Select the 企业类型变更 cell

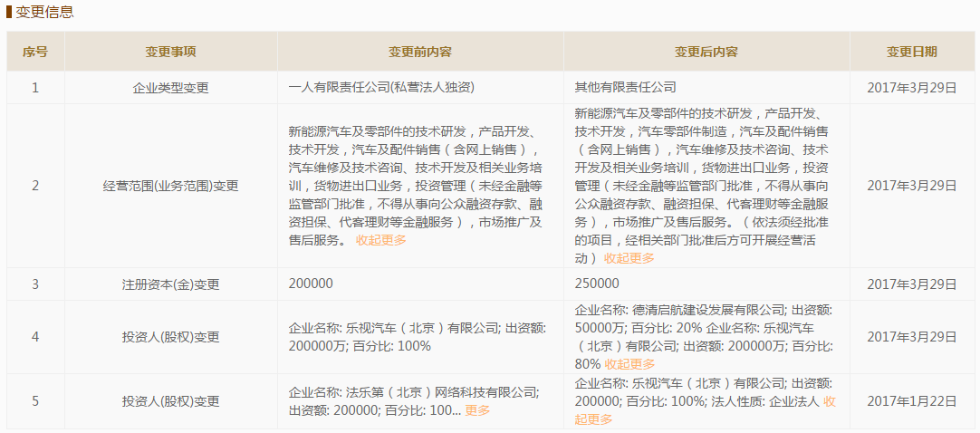pyautogui.click(x=170, y=88)
